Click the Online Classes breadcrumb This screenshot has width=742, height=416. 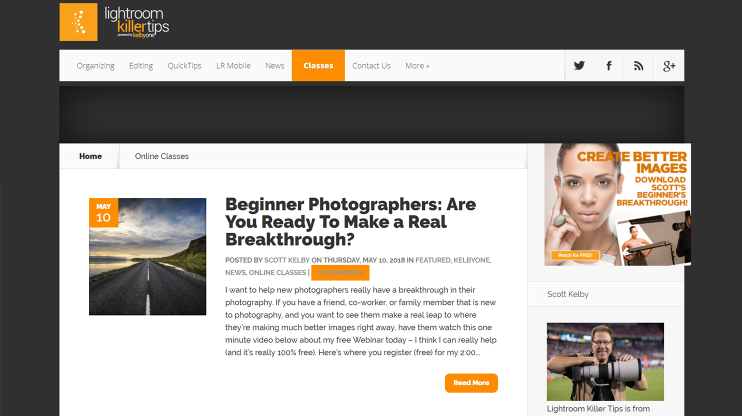[x=162, y=156]
